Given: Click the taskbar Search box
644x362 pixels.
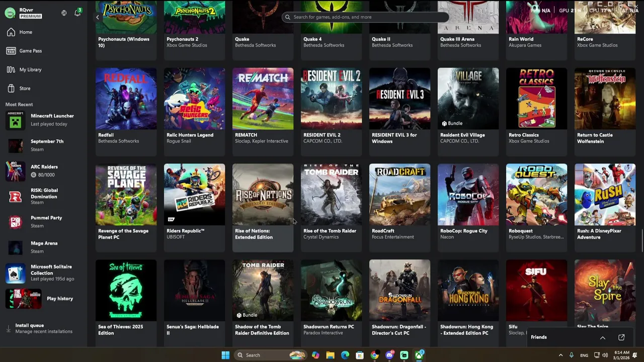Looking at the screenshot, I should coord(271,355).
